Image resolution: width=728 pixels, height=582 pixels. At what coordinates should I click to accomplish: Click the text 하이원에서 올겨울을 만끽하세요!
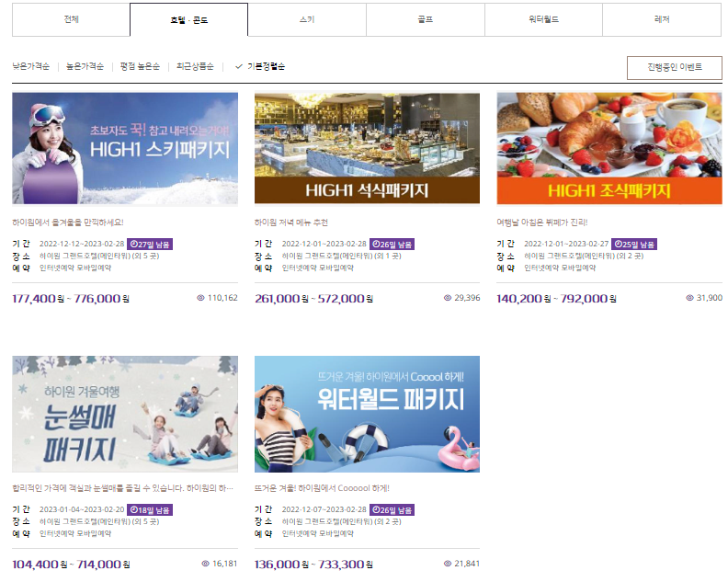[68, 223]
